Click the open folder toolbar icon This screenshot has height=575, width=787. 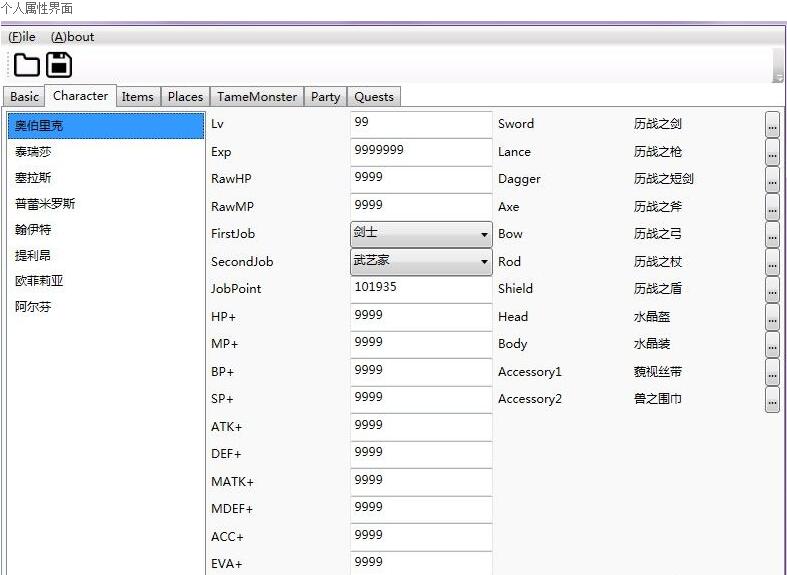click(x=27, y=65)
